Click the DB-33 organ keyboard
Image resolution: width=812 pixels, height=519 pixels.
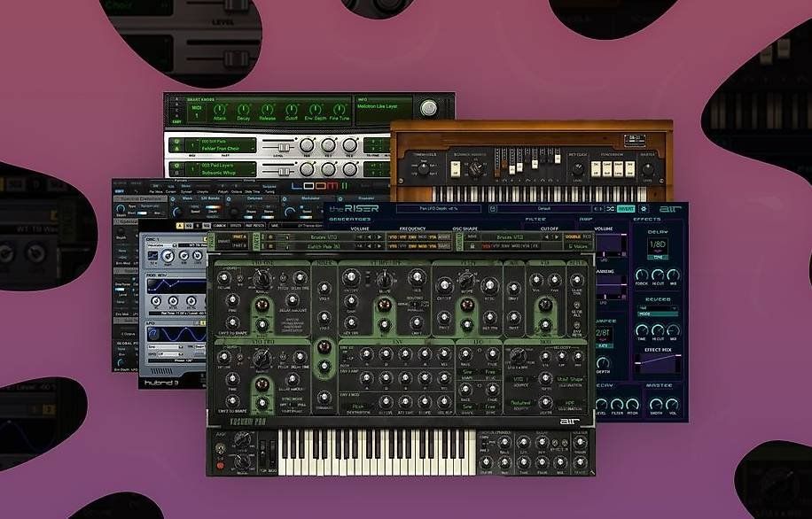(540, 194)
